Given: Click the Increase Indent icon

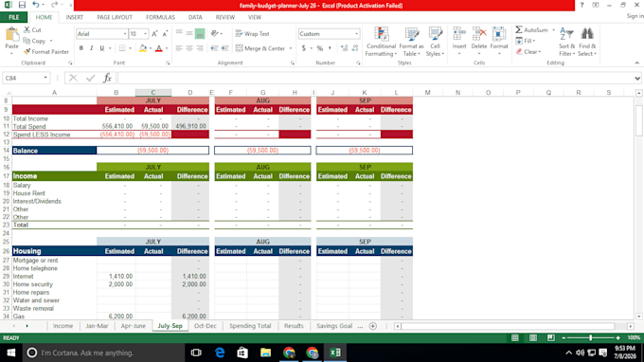Looking at the screenshot, I should tap(224, 48).
